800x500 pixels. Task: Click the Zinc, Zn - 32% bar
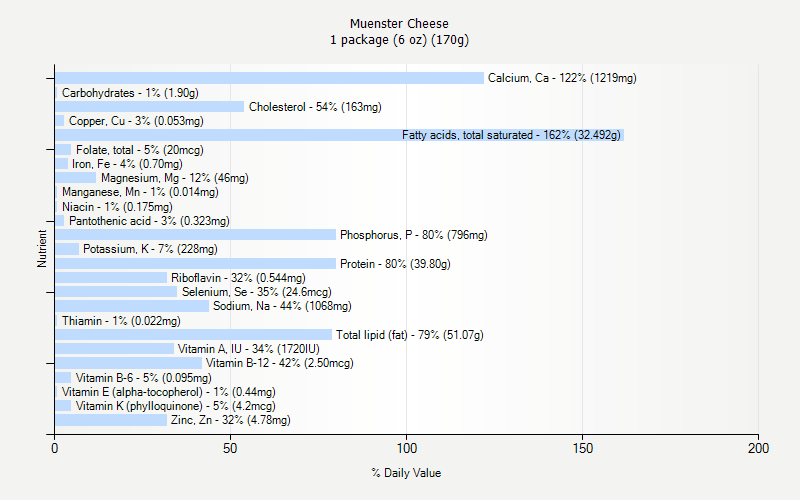[x=111, y=420]
